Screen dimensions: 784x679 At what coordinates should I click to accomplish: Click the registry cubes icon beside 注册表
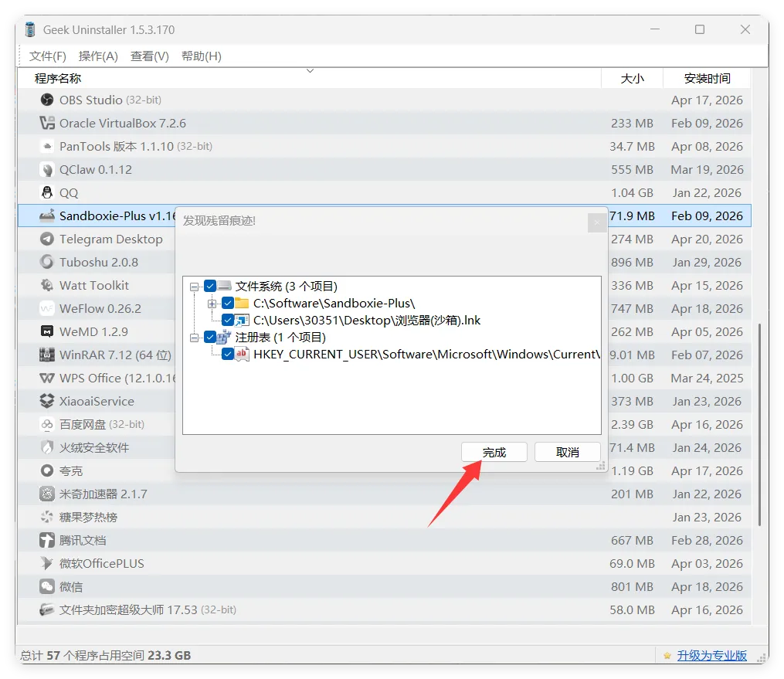(x=224, y=337)
